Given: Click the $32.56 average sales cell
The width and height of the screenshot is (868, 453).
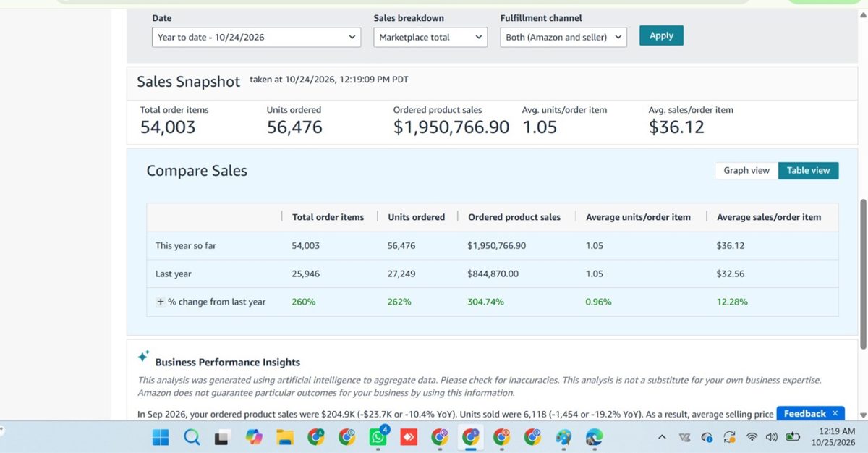Looking at the screenshot, I should pyautogui.click(x=731, y=274).
